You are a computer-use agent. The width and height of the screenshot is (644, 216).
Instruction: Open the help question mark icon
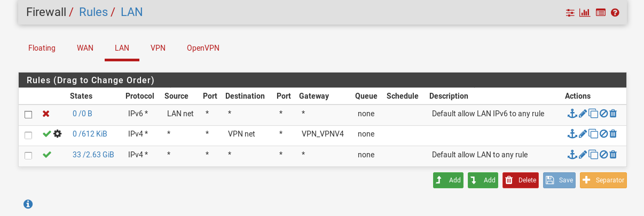(x=615, y=12)
